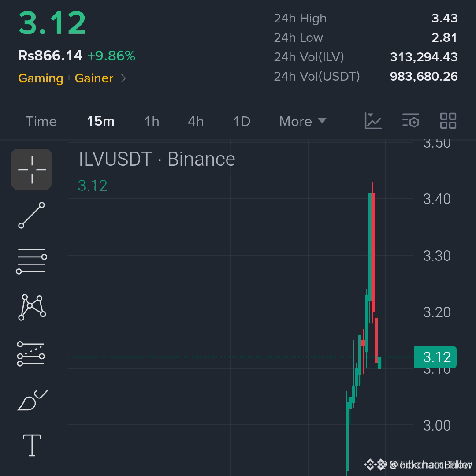The height and width of the screenshot is (476, 476).
Task: Click the large 3.12 last price
Action: [52, 23]
